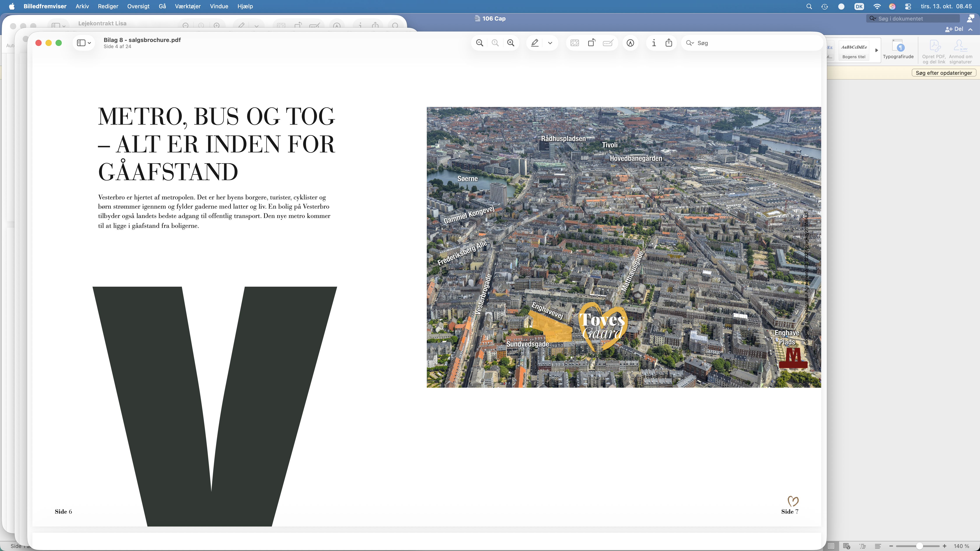Open the share sheet in Preview
Viewport: 980px width, 551px height.
point(669,43)
